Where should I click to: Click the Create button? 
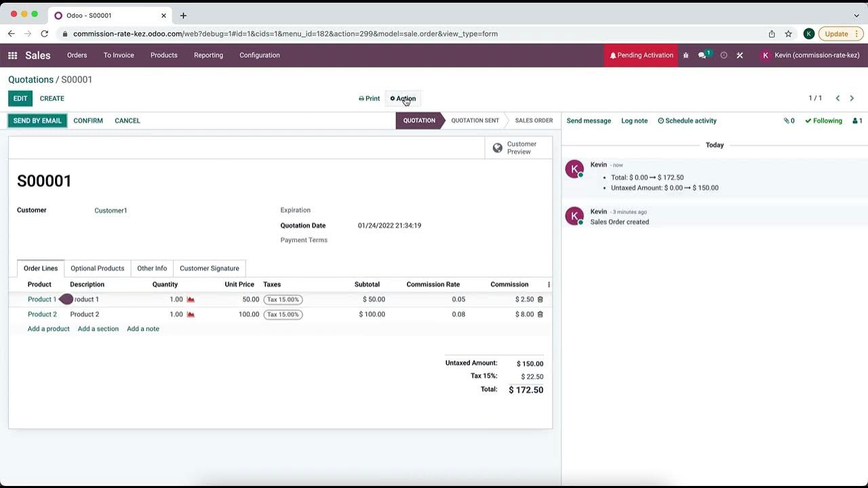[52, 98]
